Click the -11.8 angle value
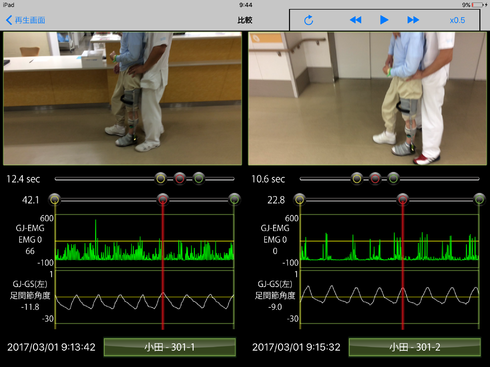 [x=30, y=307]
